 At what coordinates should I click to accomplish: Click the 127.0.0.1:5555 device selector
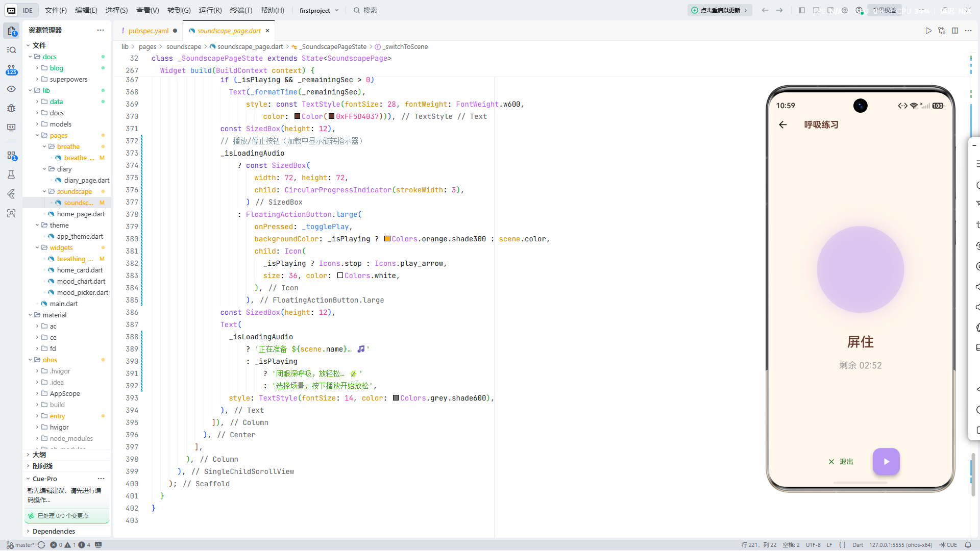(900, 545)
